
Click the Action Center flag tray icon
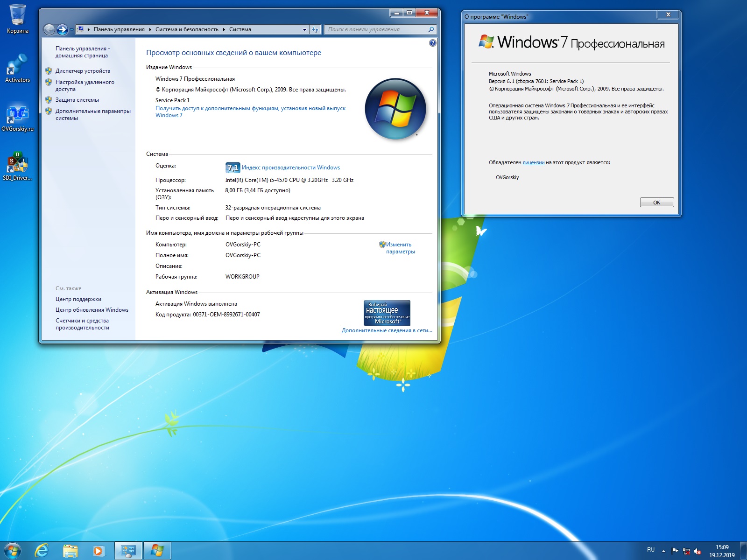[x=675, y=551]
